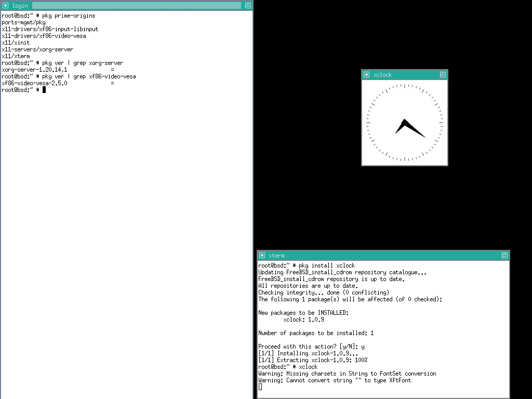Click the xclock window resize icon
The width and height of the screenshot is (532, 399).
[443, 75]
